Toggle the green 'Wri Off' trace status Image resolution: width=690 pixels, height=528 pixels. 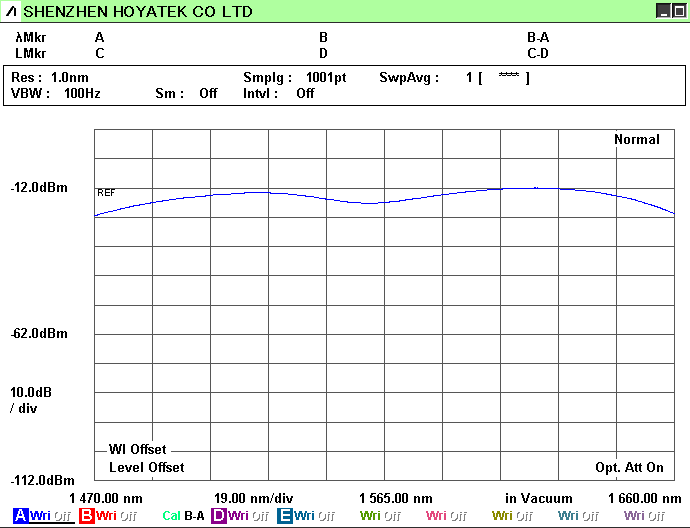(x=380, y=515)
